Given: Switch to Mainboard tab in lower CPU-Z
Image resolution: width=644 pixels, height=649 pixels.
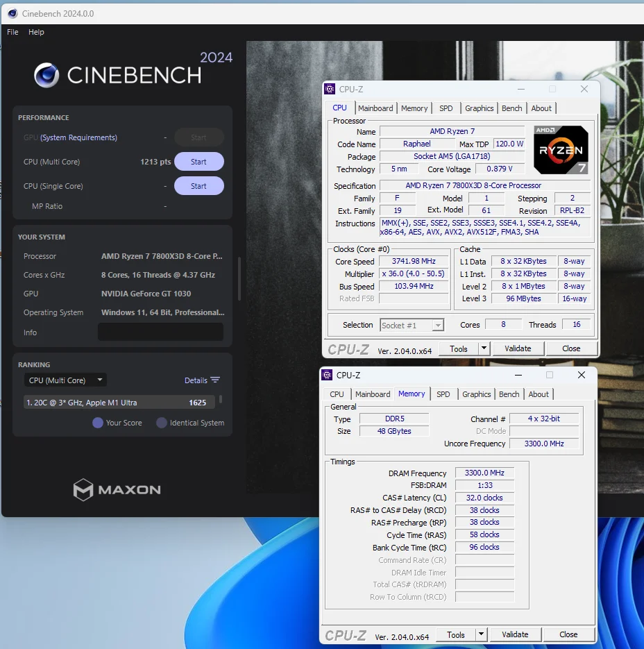Looking at the screenshot, I should point(373,394).
